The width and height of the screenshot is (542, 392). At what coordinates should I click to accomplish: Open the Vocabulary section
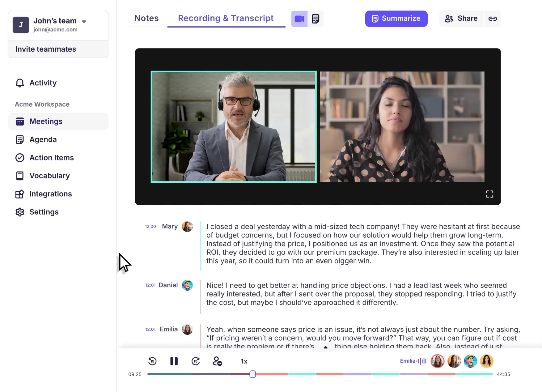tap(49, 176)
